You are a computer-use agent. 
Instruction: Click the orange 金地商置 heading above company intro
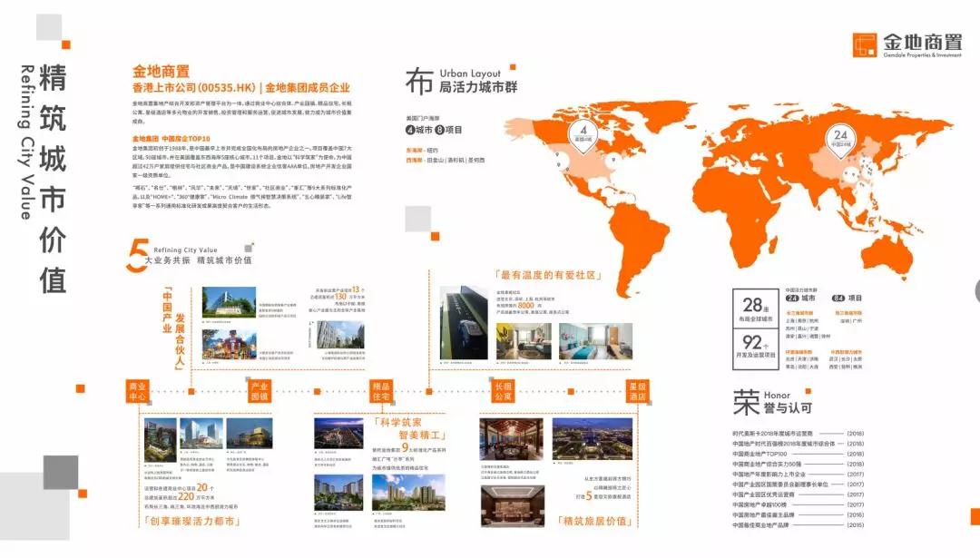tap(161, 72)
